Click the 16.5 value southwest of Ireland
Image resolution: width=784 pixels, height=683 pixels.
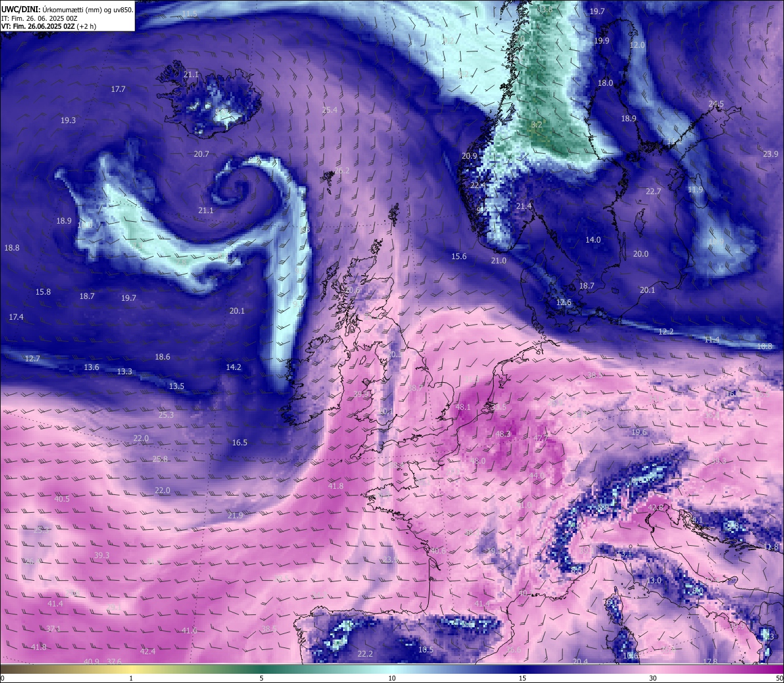tap(239, 443)
